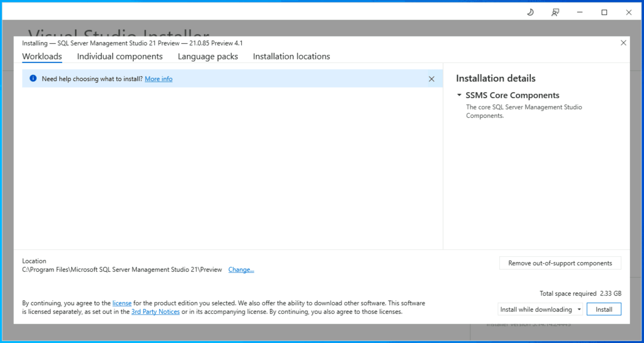Click the SSMS Core Components heading
Screen dimensions: 644x343
pyautogui.click(x=512, y=95)
